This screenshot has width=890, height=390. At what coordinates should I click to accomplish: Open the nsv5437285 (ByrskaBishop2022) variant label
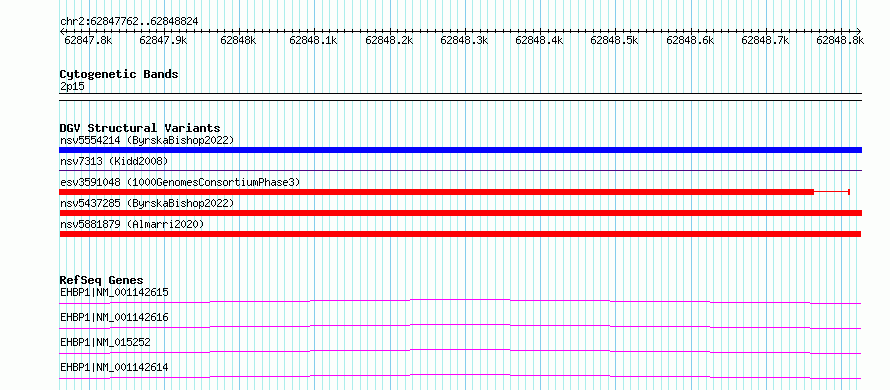click(x=147, y=203)
